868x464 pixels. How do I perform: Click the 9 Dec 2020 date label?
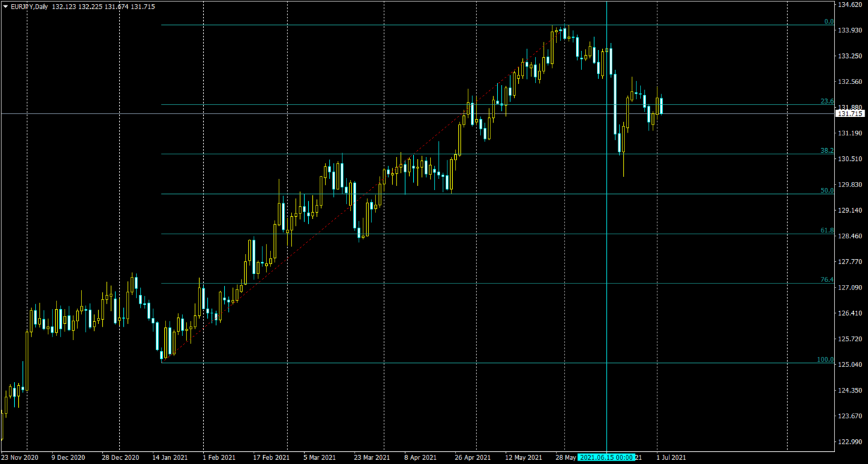[x=69, y=457]
